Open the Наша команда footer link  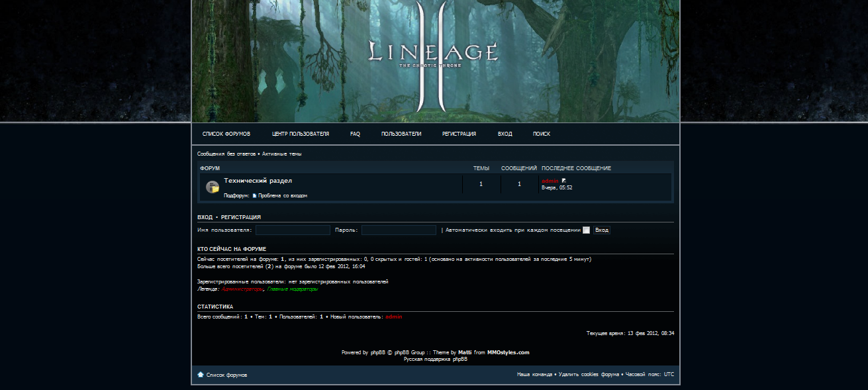tap(534, 375)
